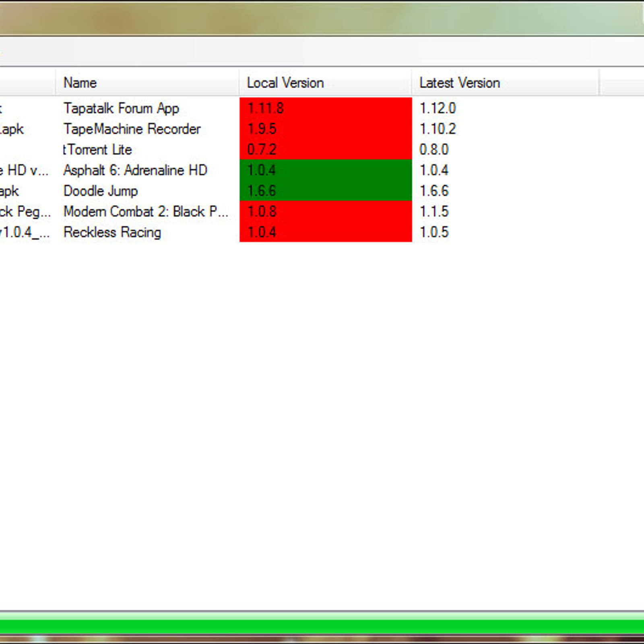The image size is (644, 644).
Task: Click red 1.0.4 cell in Reckless Racing row
Action: click(326, 232)
